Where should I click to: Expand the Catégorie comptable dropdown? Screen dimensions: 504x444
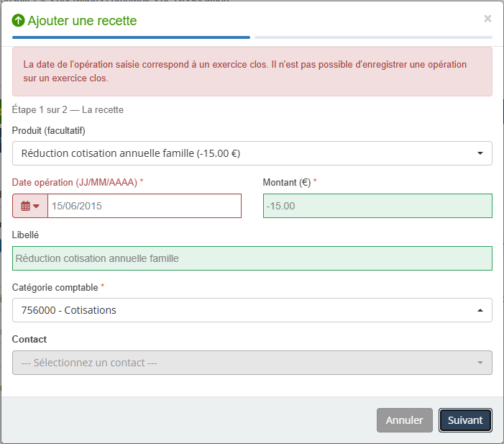pos(252,310)
